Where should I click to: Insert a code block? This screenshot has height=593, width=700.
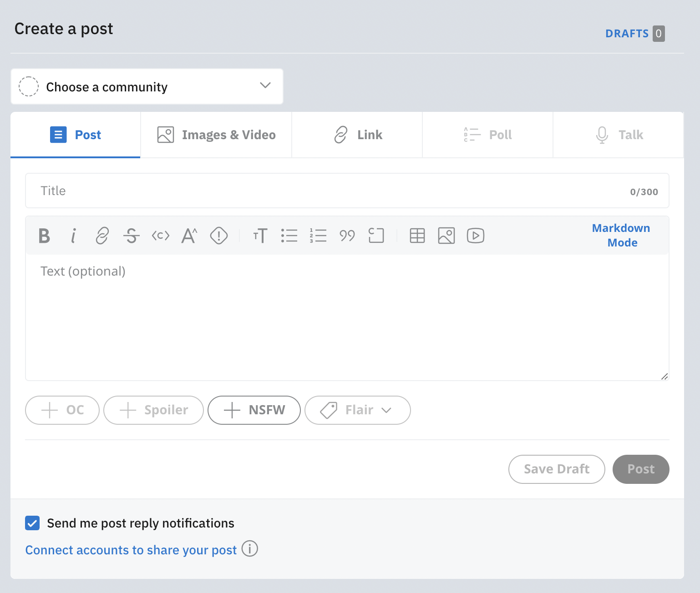click(x=376, y=236)
